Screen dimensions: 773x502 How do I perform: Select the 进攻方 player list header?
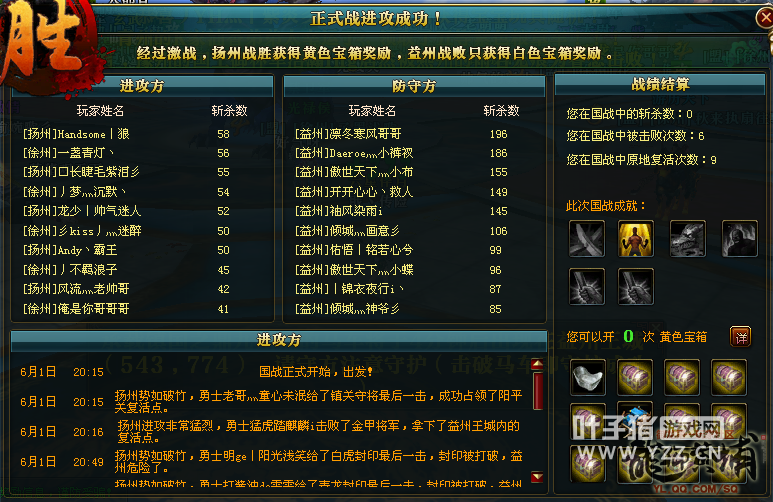pos(142,86)
